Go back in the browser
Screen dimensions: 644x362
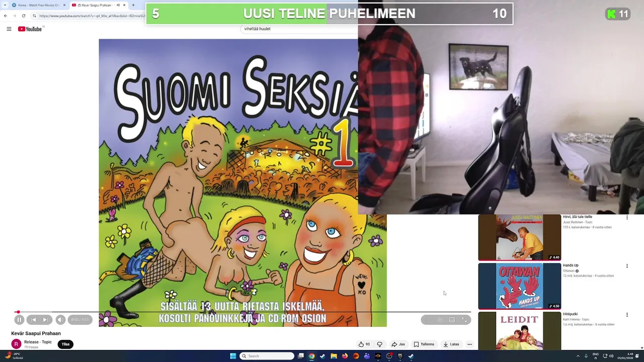coord(6,16)
